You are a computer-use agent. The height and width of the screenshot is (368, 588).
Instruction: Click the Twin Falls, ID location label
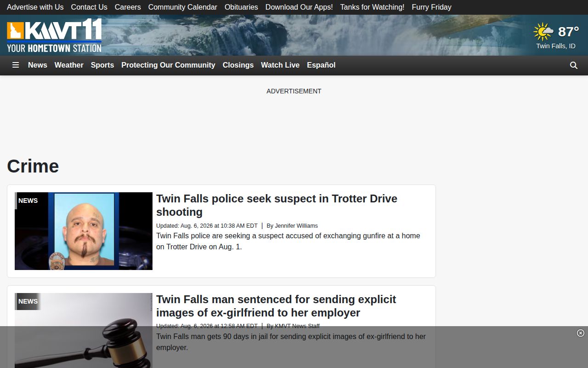[x=556, y=46]
